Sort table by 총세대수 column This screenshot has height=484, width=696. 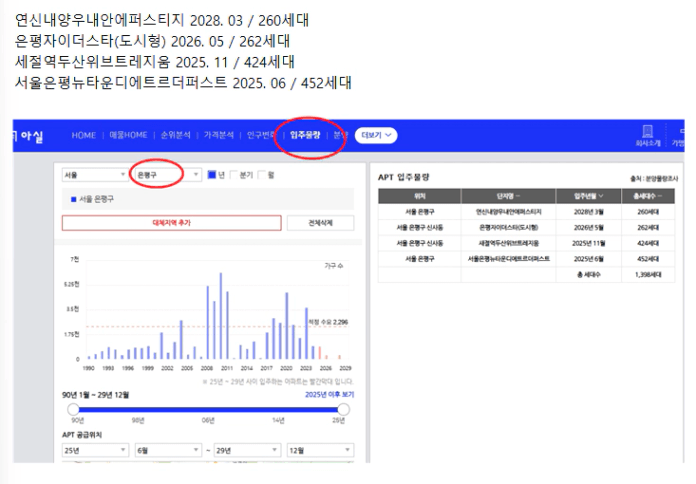(648, 196)
